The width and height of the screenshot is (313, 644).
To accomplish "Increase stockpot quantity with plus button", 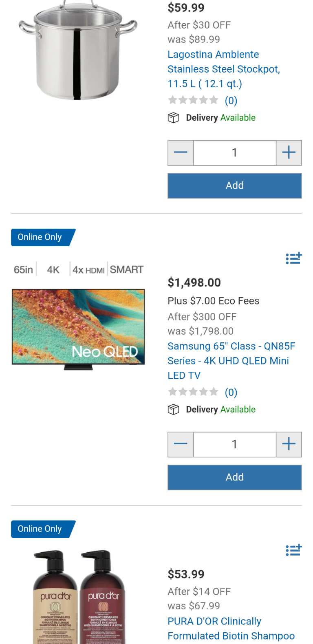I will (x=289, y=153).
